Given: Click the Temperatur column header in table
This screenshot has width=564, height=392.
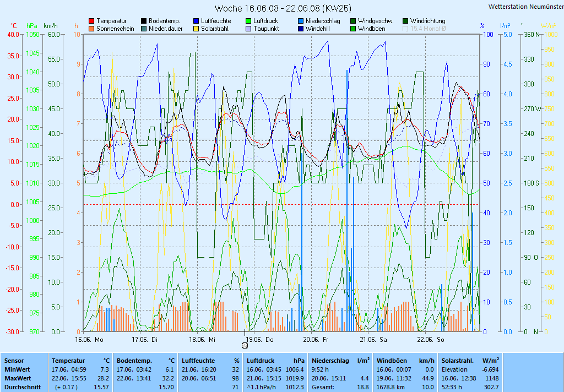Looking at the screenshot, I should coord(68,361).
